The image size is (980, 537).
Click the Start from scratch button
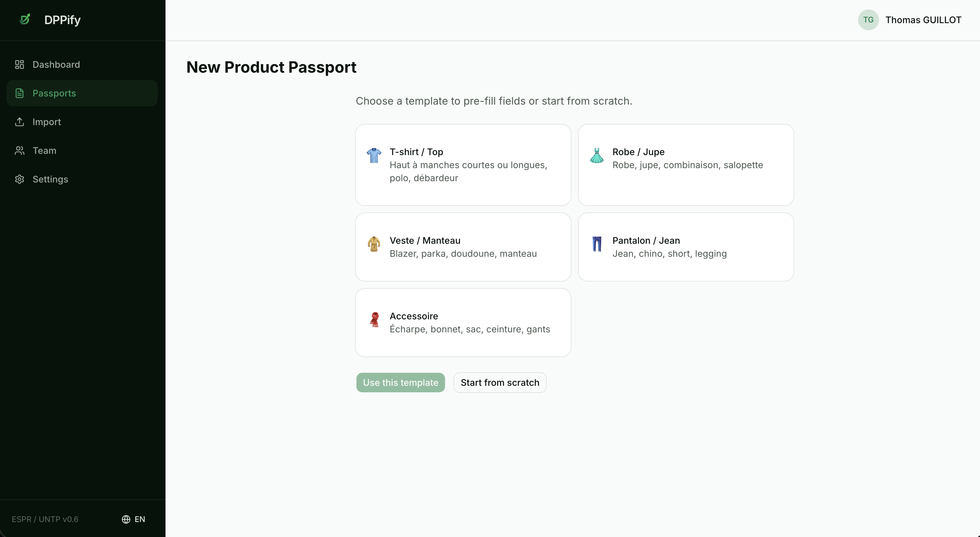[x=499, y=383]
